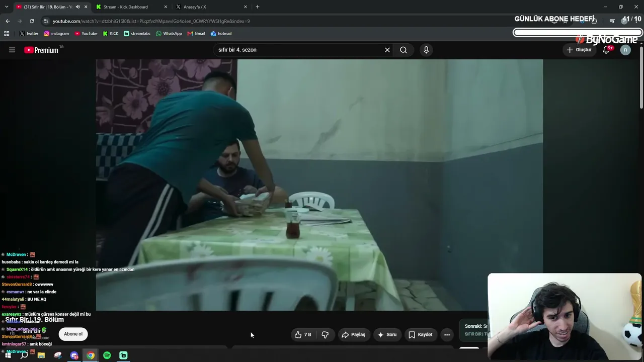Open Gmail bookmark

196,34
